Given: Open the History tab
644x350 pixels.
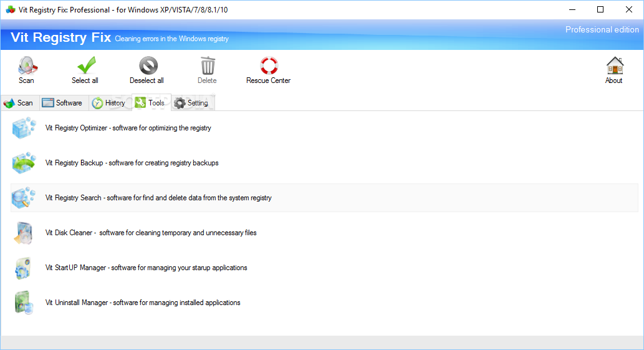Looking at the screenshot, I should coord(110,103).
